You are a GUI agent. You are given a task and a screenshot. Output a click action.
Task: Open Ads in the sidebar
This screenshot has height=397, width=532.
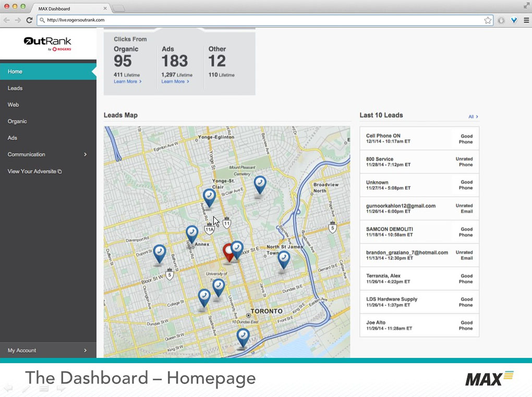[48, 138]
